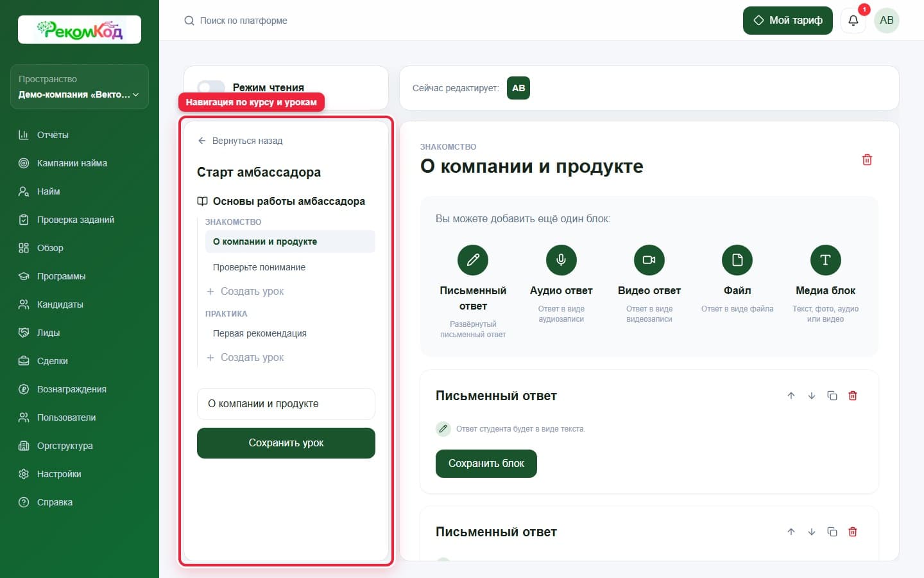The height and width of the screenshot is (578, 924).
Task: Delete second Письменный ответ block
Action: [853, 532]
